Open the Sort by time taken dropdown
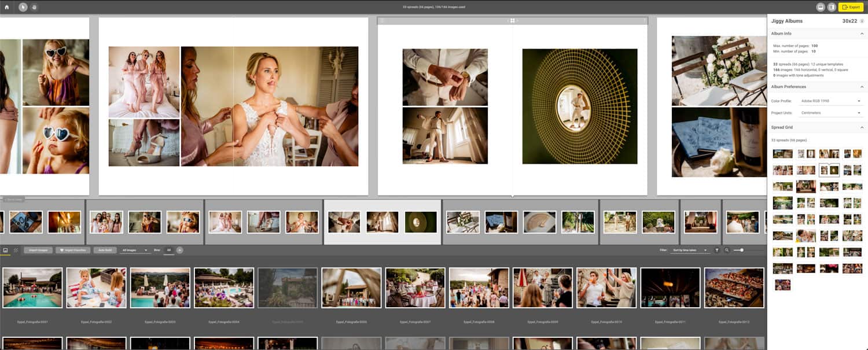The width and height of the screenshot is (868, 350). [x=690, y=250]
